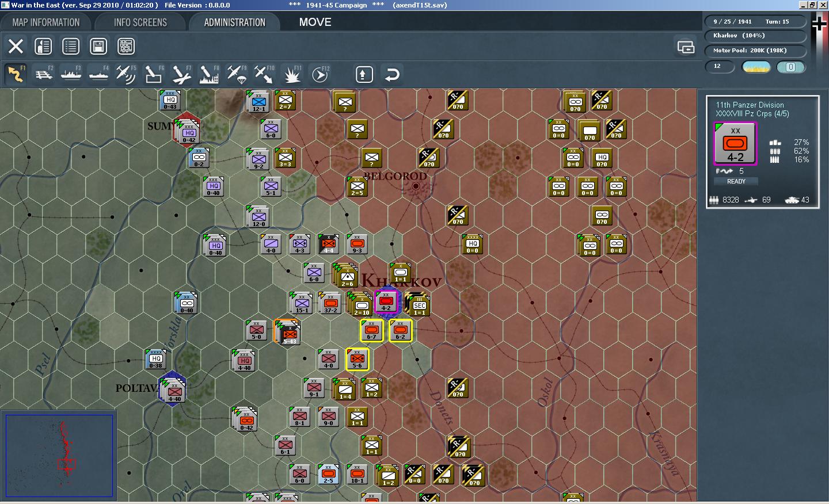
Task: Click the Belgorod city marker
Action: pos(416,186)
